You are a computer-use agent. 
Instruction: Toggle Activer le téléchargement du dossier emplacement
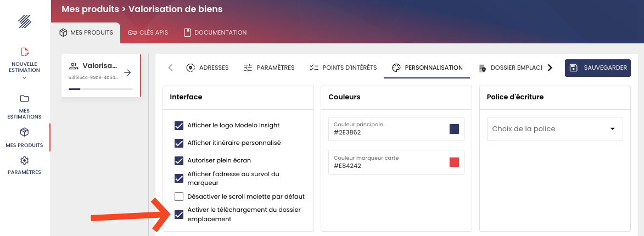click(178, 214)
